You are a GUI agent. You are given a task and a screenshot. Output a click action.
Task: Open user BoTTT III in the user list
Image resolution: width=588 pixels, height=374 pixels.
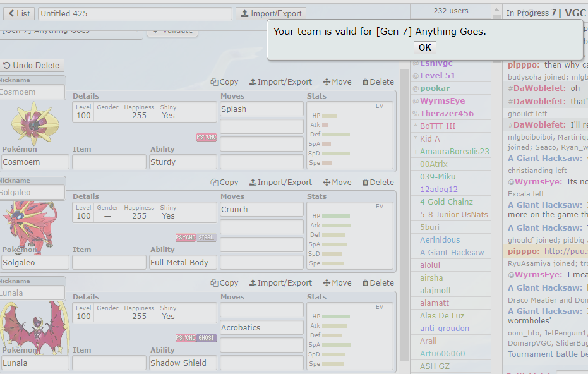tap(437, 126)
